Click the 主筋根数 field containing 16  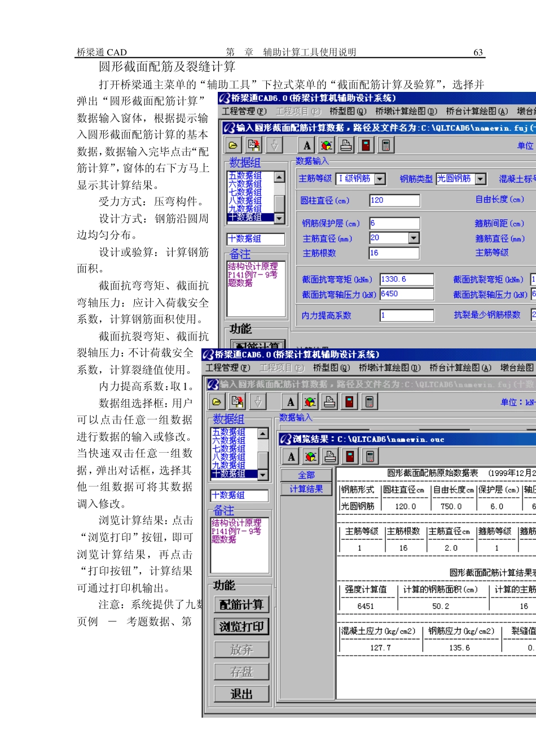point(395,253)
